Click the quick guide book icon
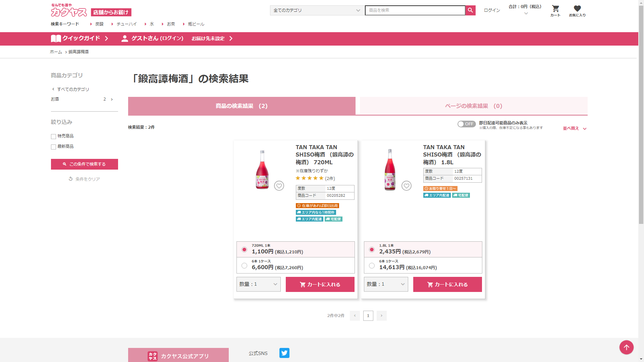Screen dimensions: 644x362 56,39
